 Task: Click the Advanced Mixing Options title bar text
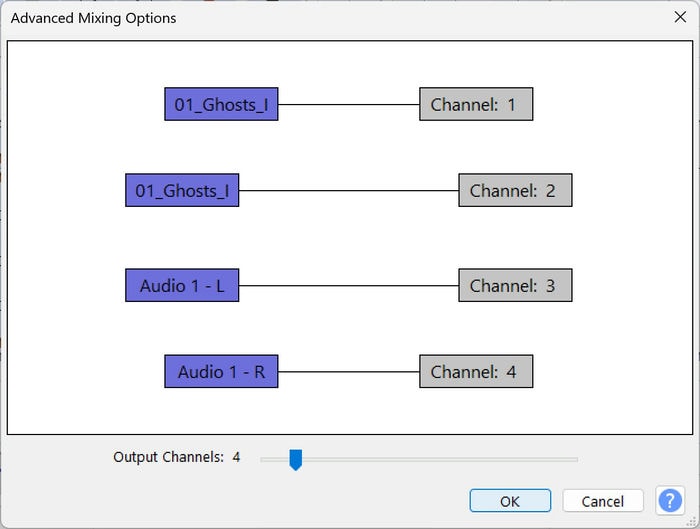93,18
